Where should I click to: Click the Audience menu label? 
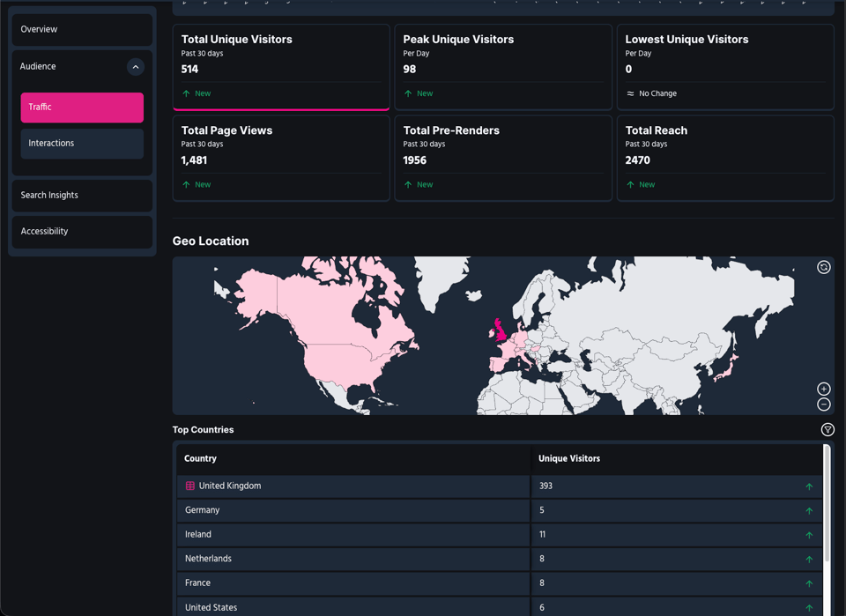(38, 66)
